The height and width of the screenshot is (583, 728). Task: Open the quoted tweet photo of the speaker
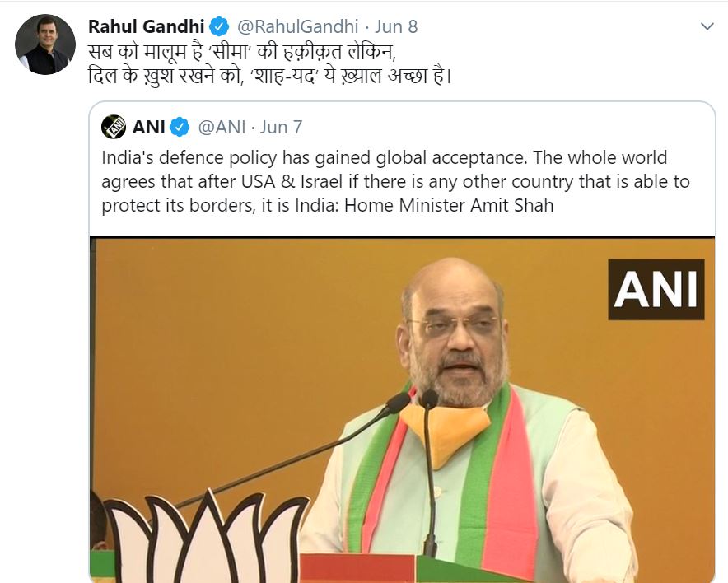[x=402, y=409]
